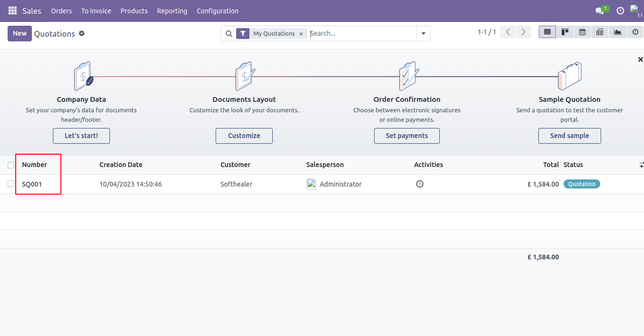Click the Activities column header
Screen dimensions: 644x336
pos(428,165)
